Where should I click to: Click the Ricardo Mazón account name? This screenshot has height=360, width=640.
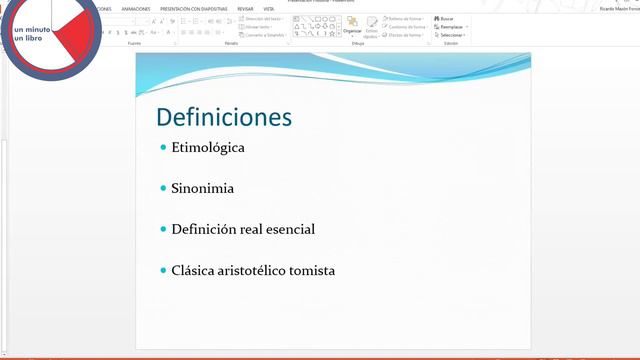point(619,9)
